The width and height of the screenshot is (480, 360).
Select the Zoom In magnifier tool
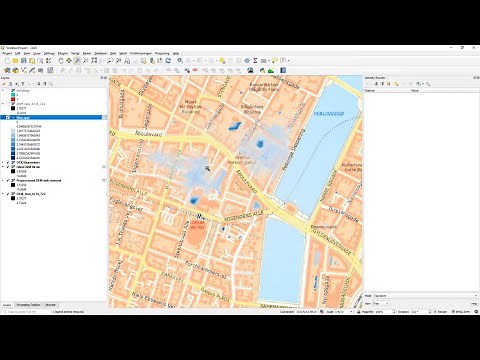coord(77,61)
